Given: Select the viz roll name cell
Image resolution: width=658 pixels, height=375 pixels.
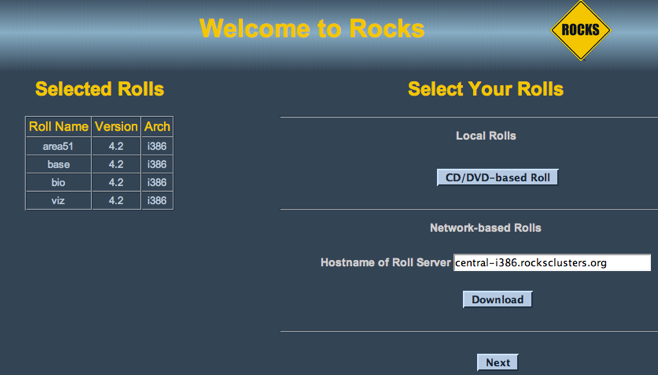Looking at the screenshot, I should point(58,201).
